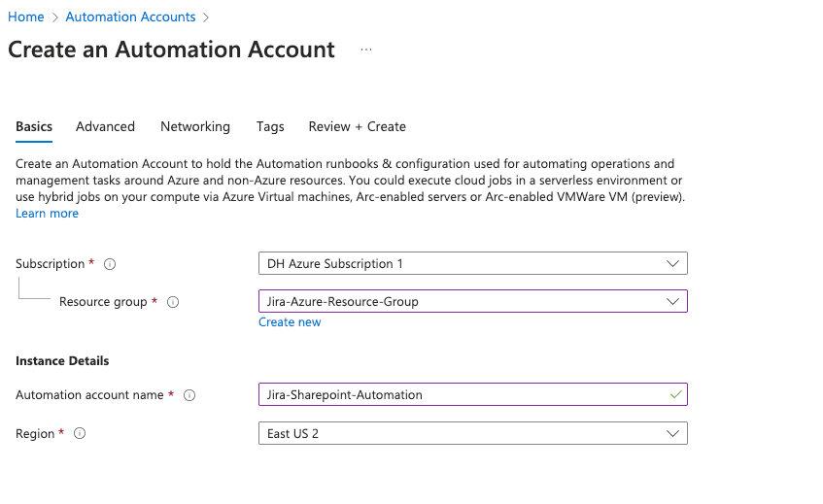Click the green checkmark in the name field
Screen dimensions: 823x504
676,394
